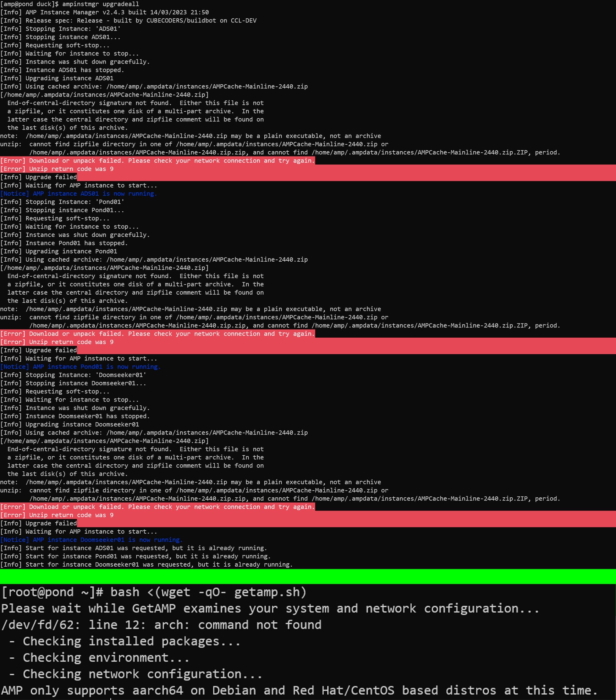
Task: Click 'Start for instance Pond01 was requested' line
Action: point(135,556)
